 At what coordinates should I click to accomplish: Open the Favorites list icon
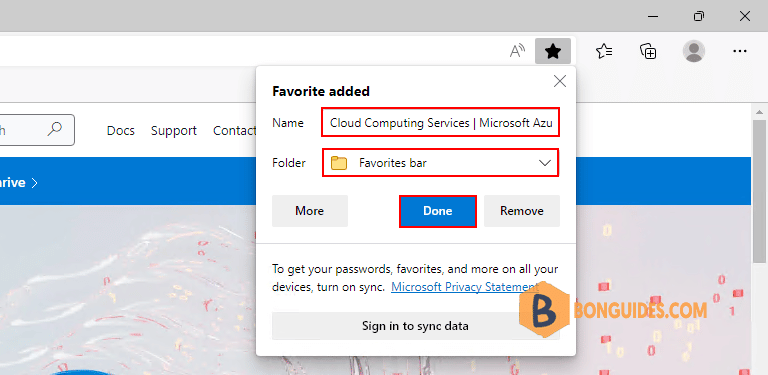pos(604,51)
